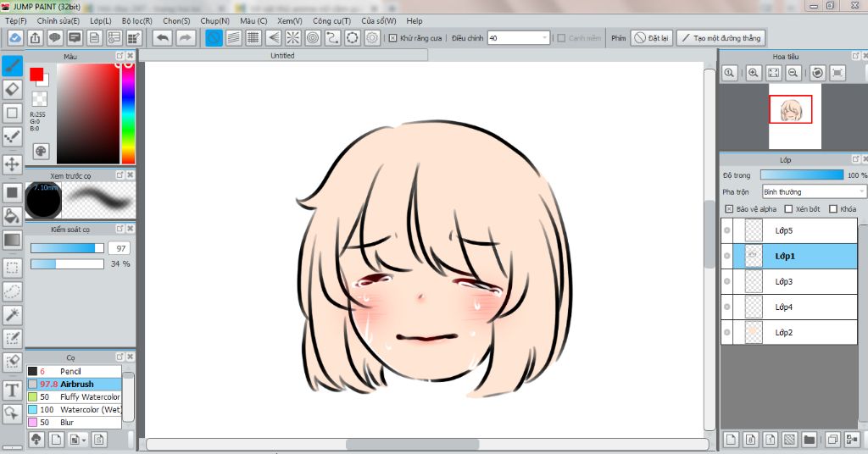
Task: Open the color palette icon
Action: pos(41,151)
